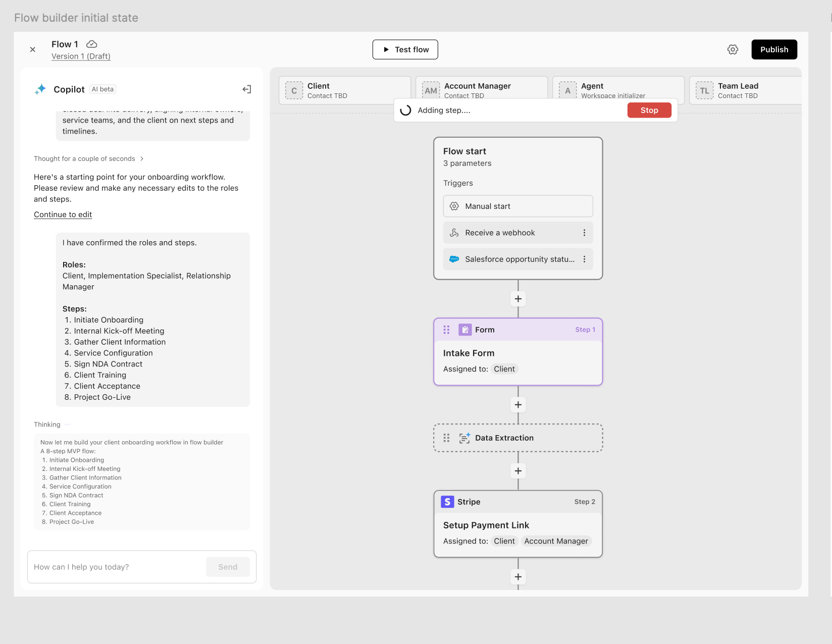Click the webhook icon in the trigger row
This screenshot has width=832, height=644.
coord(454,233)
